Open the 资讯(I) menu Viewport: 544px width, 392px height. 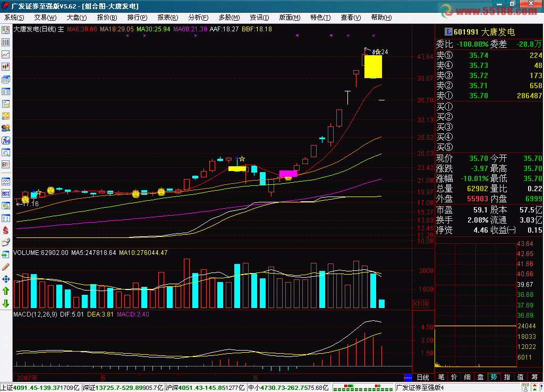pyautogui.click(x=259, y=18)
